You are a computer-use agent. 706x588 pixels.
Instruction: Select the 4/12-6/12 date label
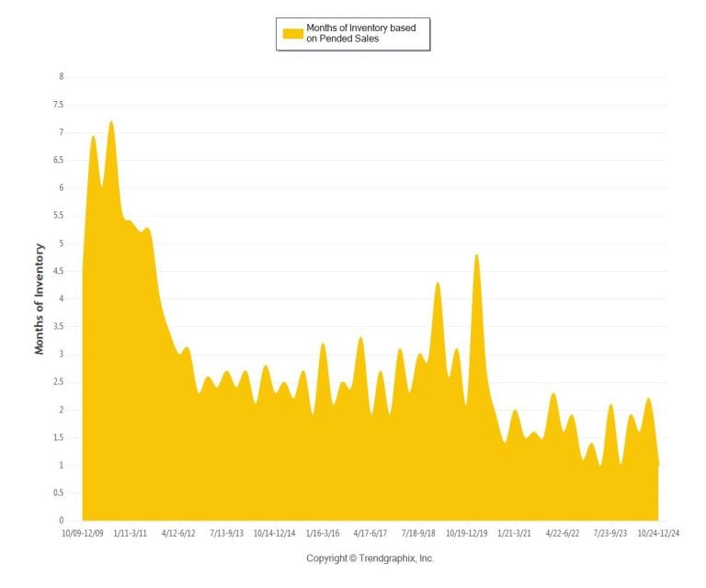click(x=178, y=533)
